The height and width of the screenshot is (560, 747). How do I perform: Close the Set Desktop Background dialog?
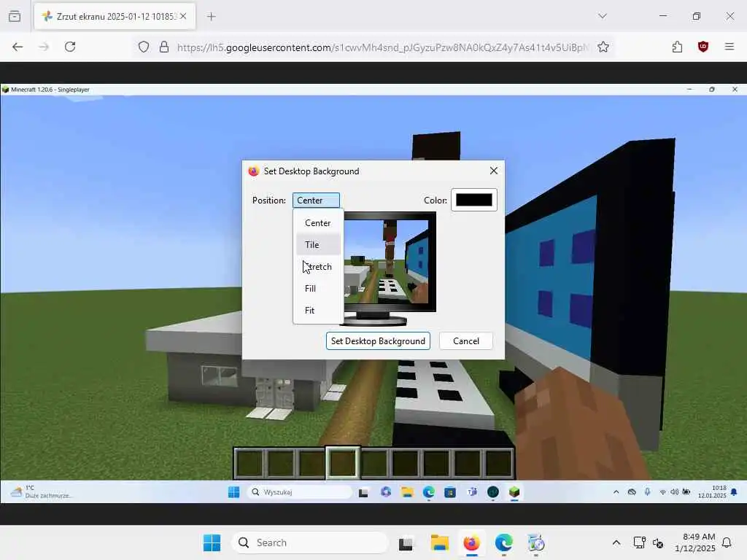pos(494,171)
